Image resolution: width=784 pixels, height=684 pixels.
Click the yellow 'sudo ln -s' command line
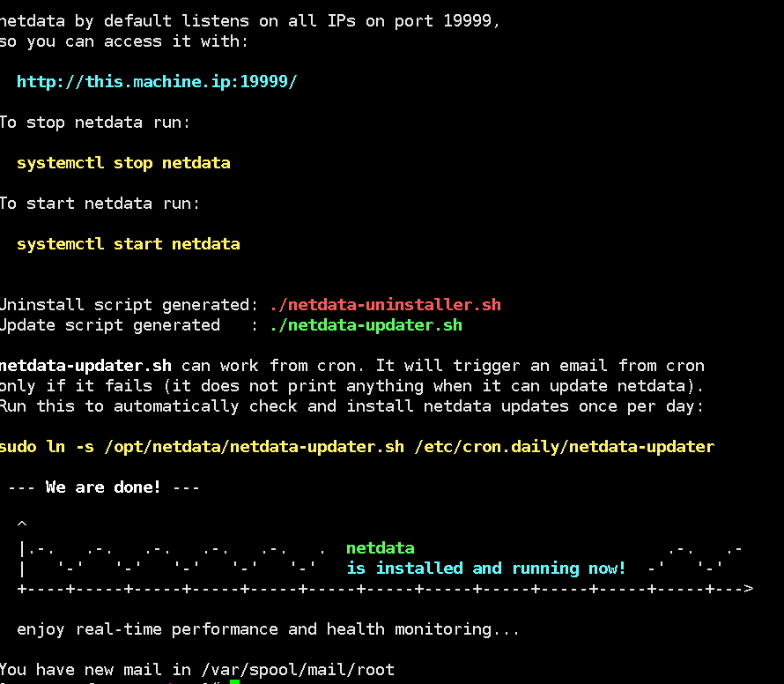(x=357, y=447)
